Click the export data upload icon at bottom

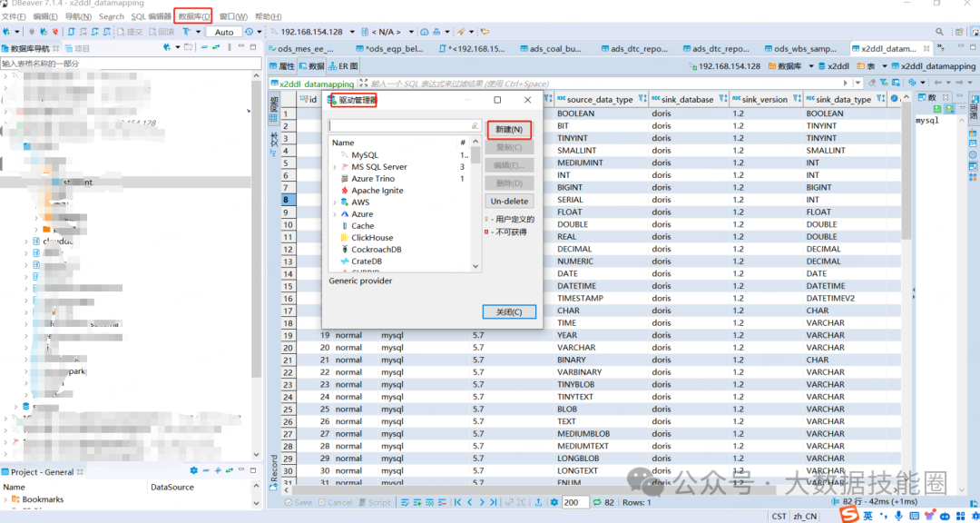(x=538, y=502)
